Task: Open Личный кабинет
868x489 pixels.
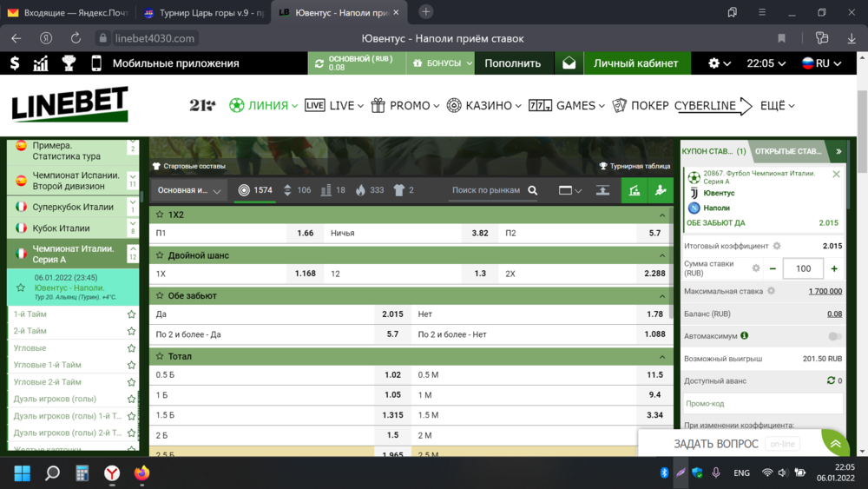Action: (x=635, y=63)
